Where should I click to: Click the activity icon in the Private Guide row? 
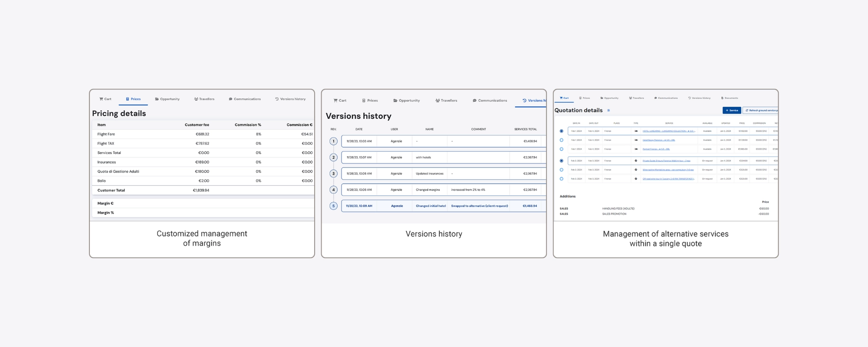636,161
